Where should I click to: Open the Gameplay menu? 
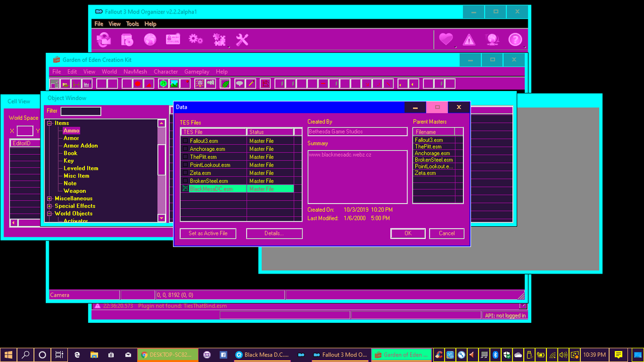pyautogui.click(x=197, y=72)
